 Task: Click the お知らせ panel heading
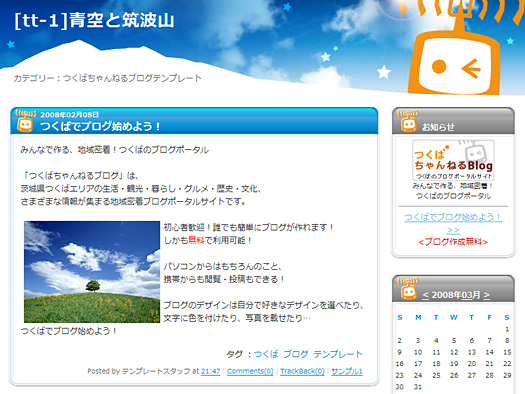[x=438, y=127]
